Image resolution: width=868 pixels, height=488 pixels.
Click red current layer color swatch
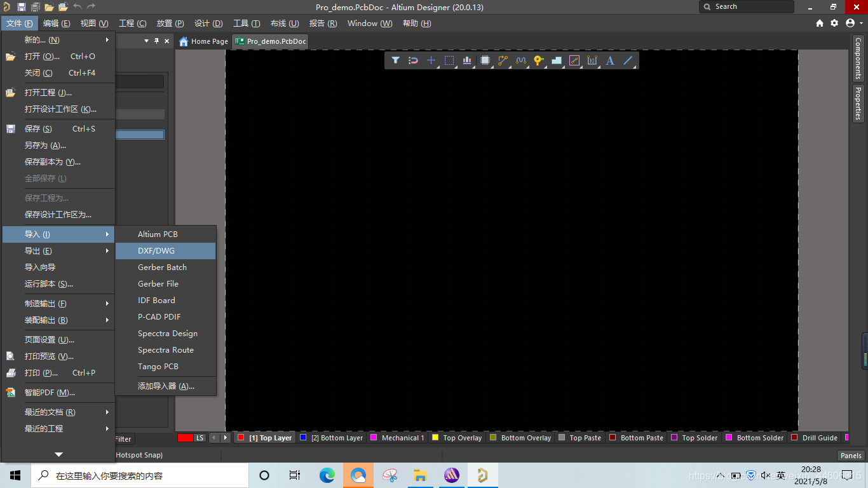185,438
